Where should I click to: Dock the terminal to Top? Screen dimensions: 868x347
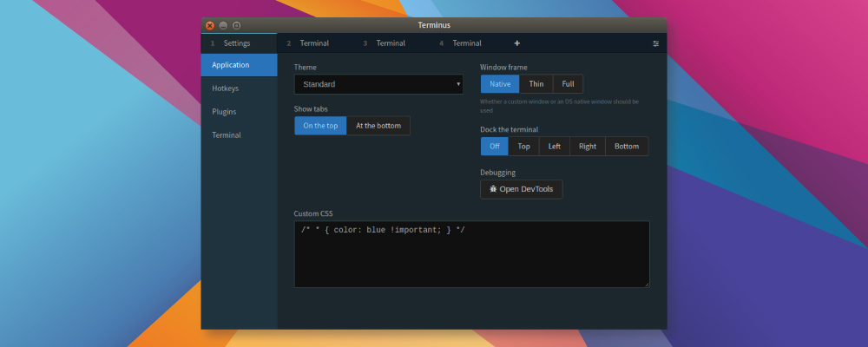click(x=523, y=147)
